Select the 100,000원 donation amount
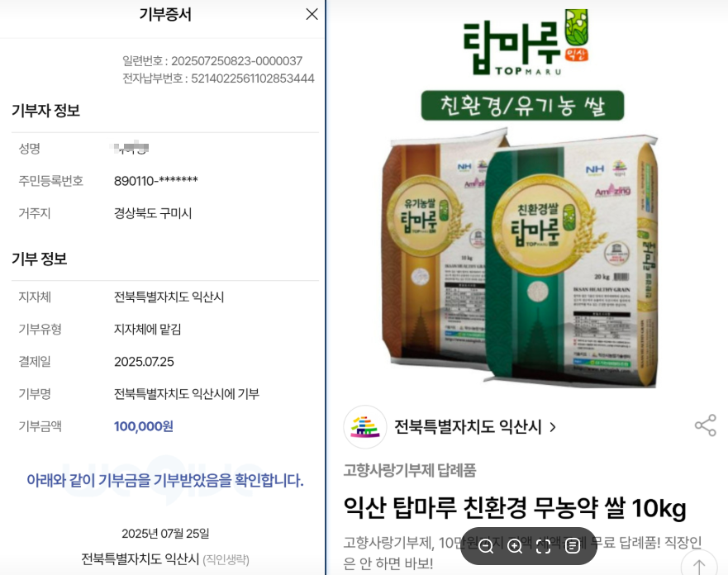This screenshot has width=728, height=575. coord(144,426)
